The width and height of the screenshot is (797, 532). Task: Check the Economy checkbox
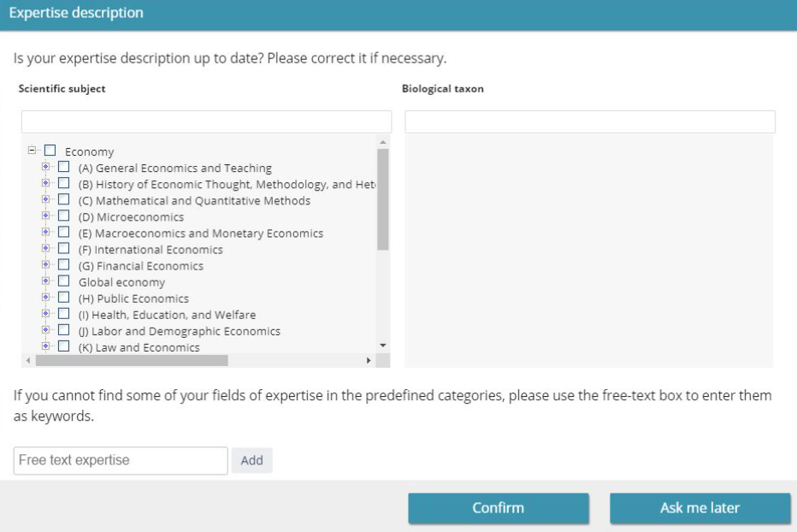click(x=50, y=152)
